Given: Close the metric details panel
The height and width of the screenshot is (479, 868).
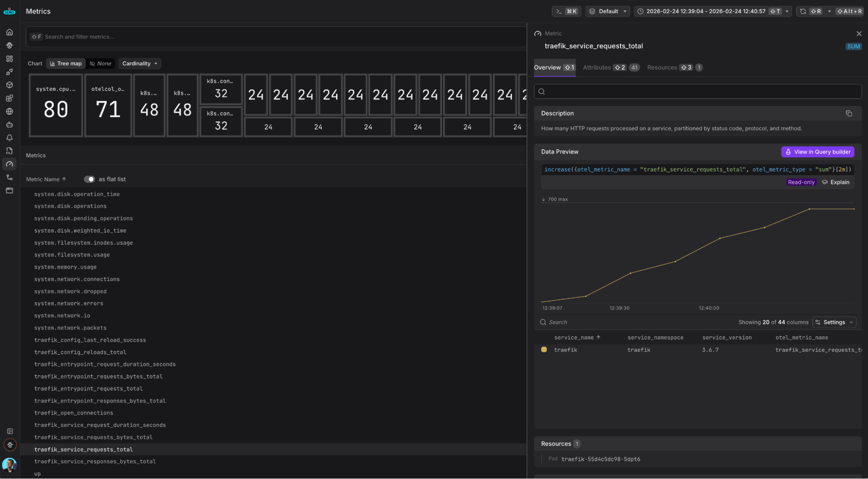Looking at the screenshot, I should 859,33.
